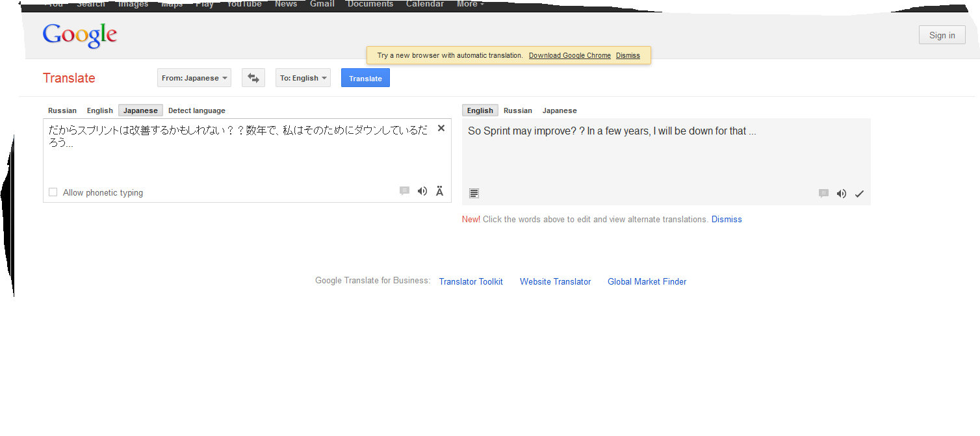Expand the More menu in top bar
Image resolution: width=980 pixels, height=436 pixels.
[x=471, y=4]
